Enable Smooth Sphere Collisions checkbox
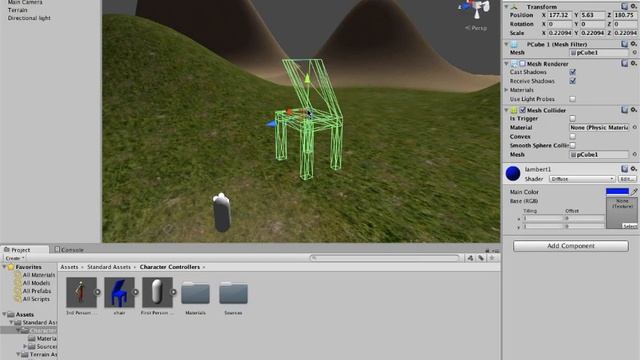 tap(573, 145)
